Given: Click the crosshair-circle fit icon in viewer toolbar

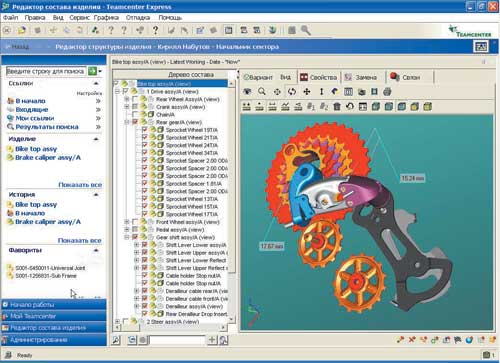Looking at the screenshot, I should coord(277,91).
